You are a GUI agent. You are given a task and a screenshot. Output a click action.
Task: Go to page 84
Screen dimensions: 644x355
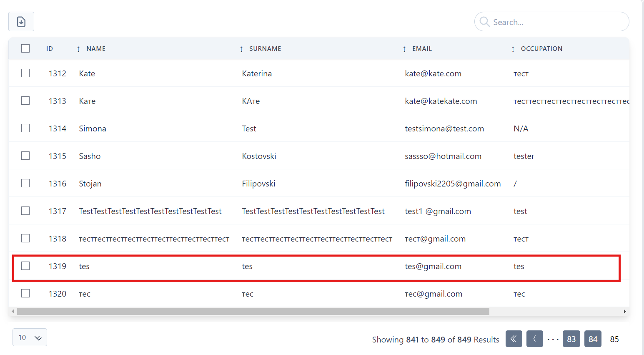[x=593, y=339]
